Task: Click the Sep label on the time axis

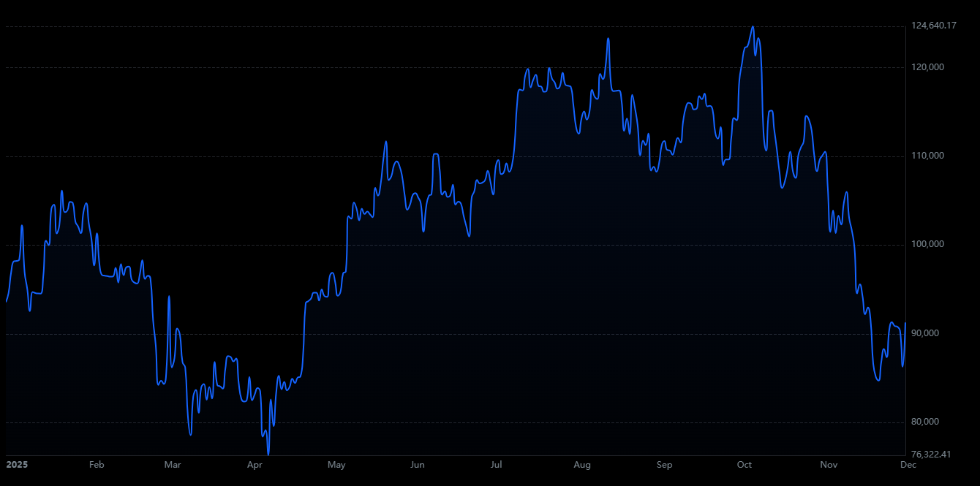Action: click(664, 465)
